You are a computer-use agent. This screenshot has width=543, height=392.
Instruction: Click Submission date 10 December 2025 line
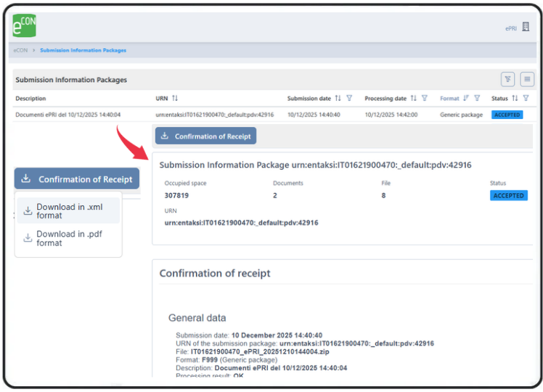[x=249, y=335]
